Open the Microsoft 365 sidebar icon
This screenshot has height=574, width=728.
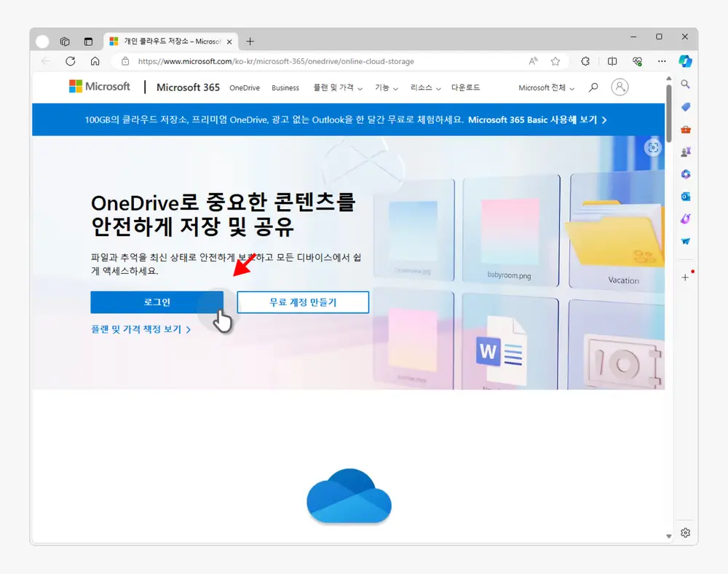pos(685,174)
